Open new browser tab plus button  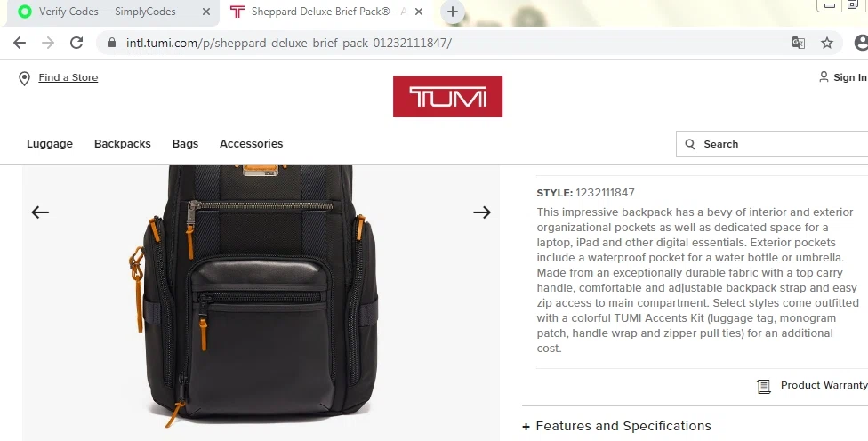point(453,12)
